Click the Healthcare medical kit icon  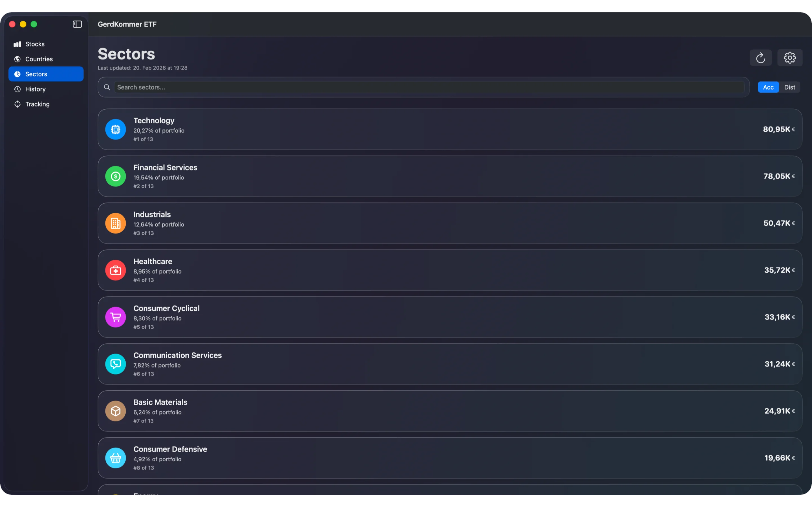115,270
